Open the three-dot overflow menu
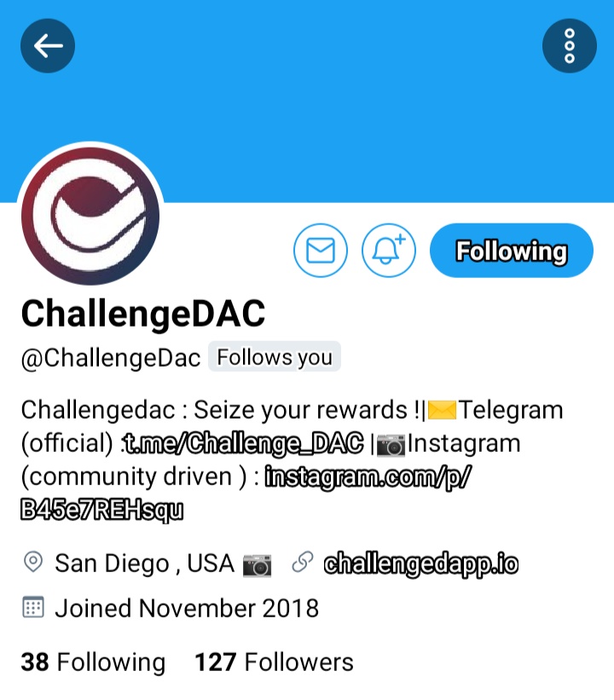Viewport: 614px width, 700px height. coord(570,45)
